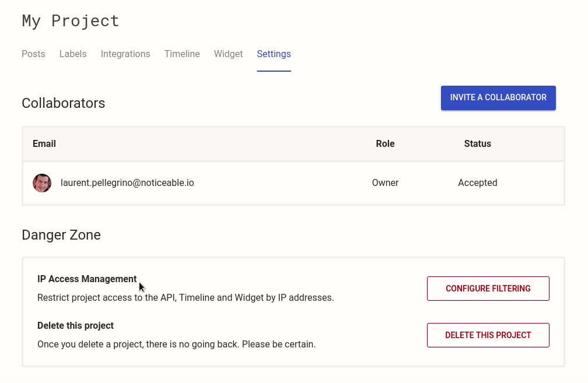588x383 pixels.
Task: Click the Role column header
Action: [385, 144]
